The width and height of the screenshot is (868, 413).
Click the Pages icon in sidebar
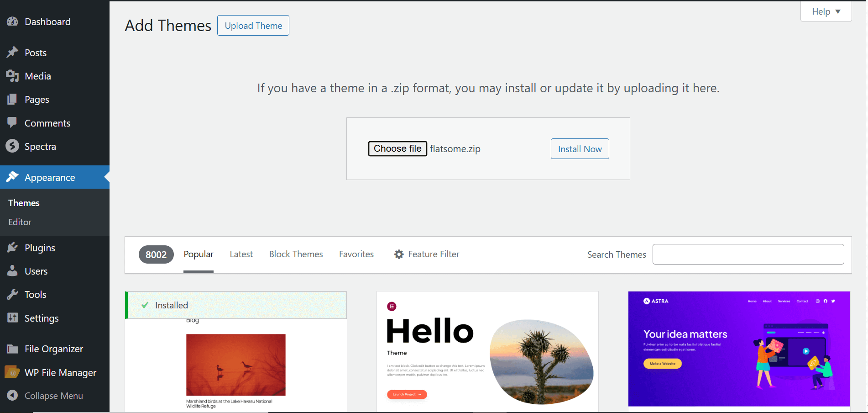(12, 99)
